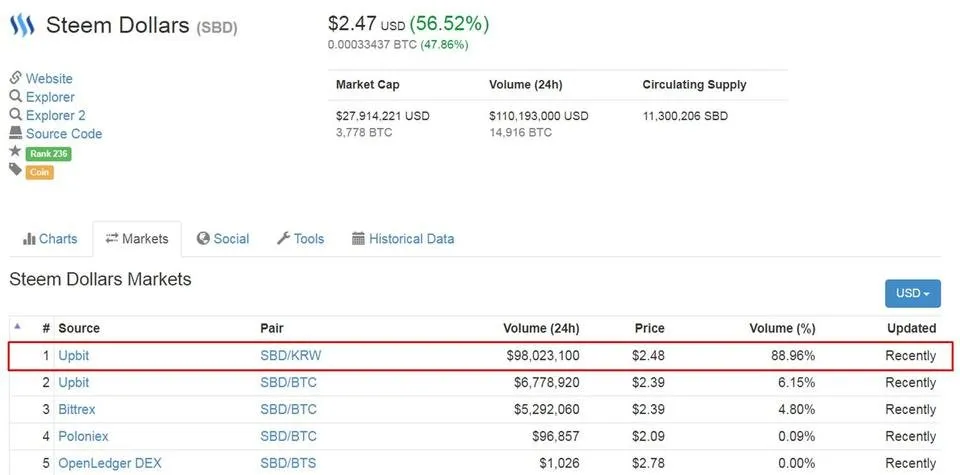
Task: Open the Poloniex source link
Action: pyautogui.click(x=83, y=436)
